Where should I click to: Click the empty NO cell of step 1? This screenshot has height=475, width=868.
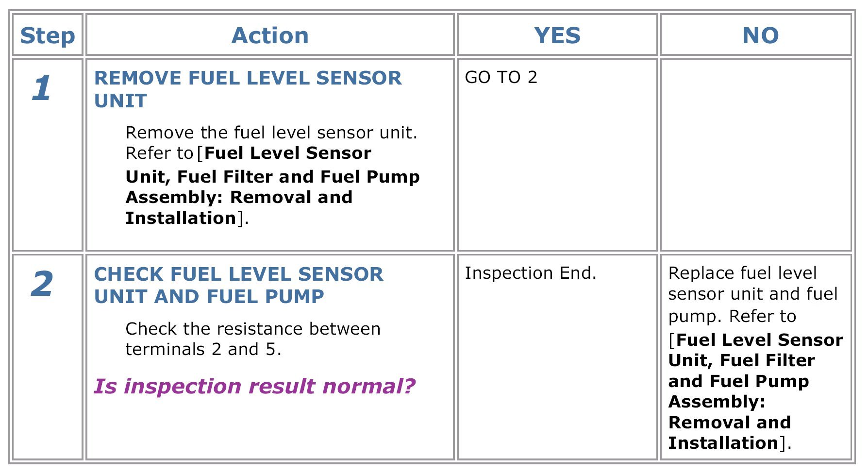[x=755, y=154]
